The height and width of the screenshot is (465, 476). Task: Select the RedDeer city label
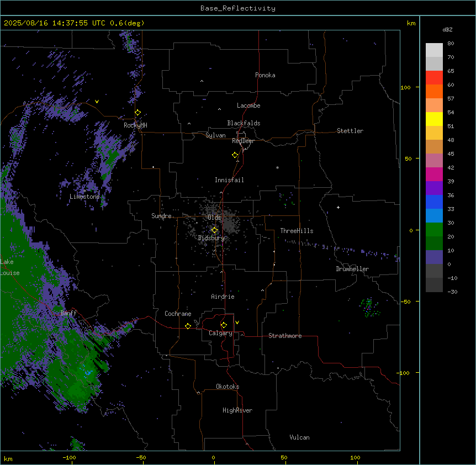coord(243,141)
